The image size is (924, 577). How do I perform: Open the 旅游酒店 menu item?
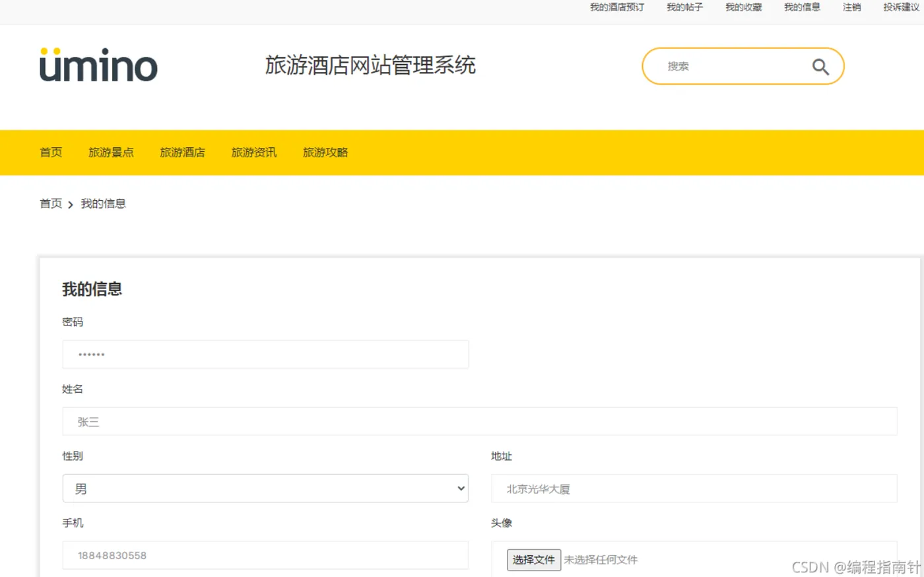pos(182,153)
